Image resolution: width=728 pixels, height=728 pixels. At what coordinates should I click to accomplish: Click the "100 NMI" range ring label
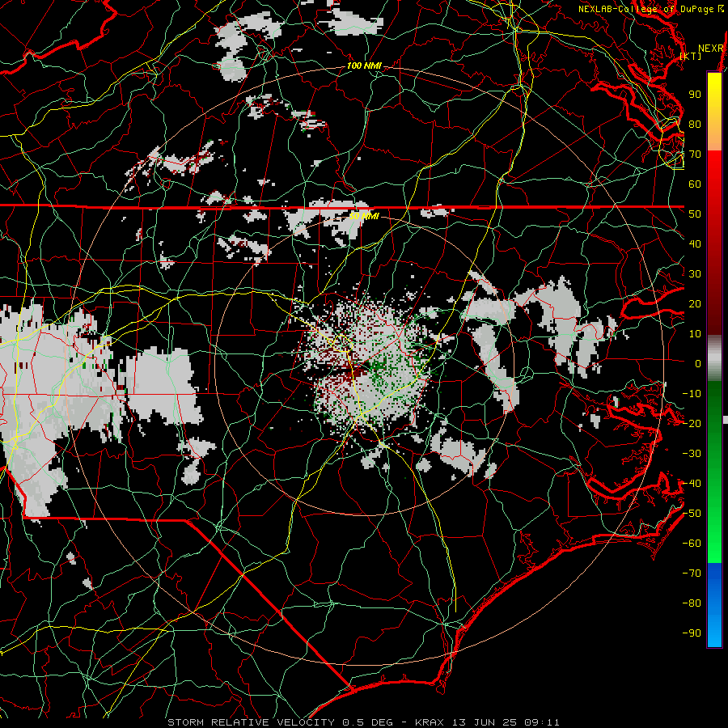[364, 66]
